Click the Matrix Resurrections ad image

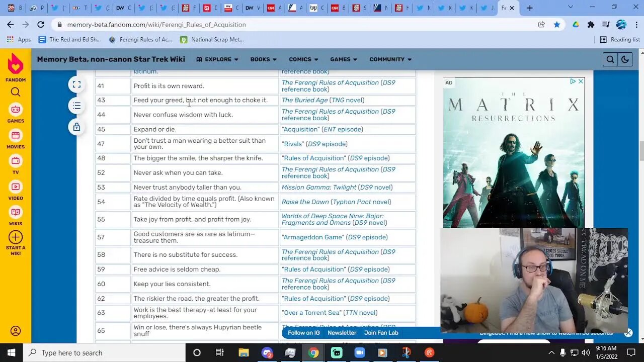[513, 152]
